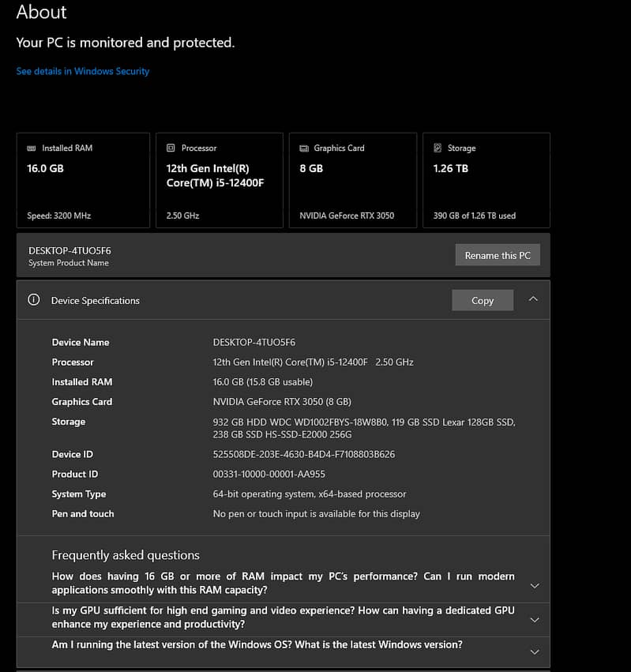The width and height of the screenshot is (631, 672).
Task: Click the Pen and touch label
Action: 83,514
